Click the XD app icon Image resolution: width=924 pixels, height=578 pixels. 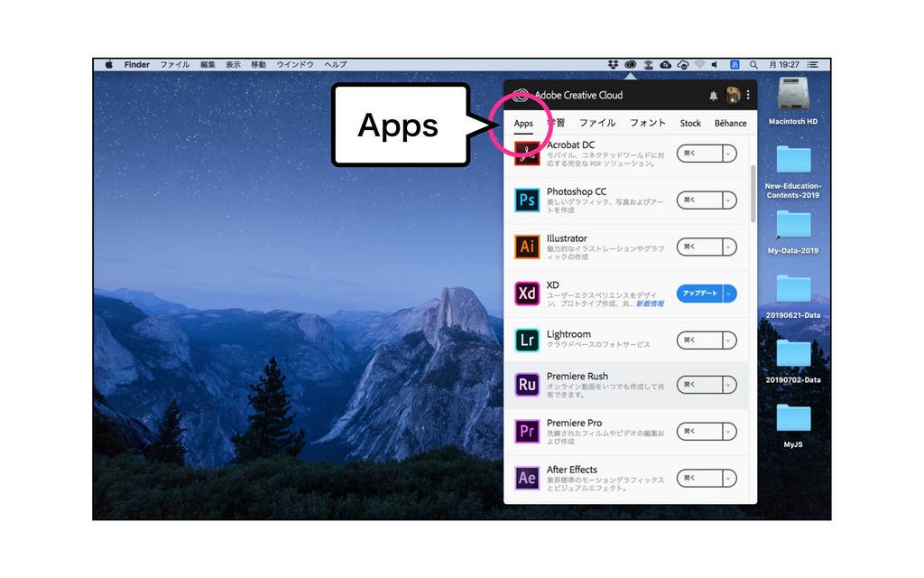[x=527, y=294]
